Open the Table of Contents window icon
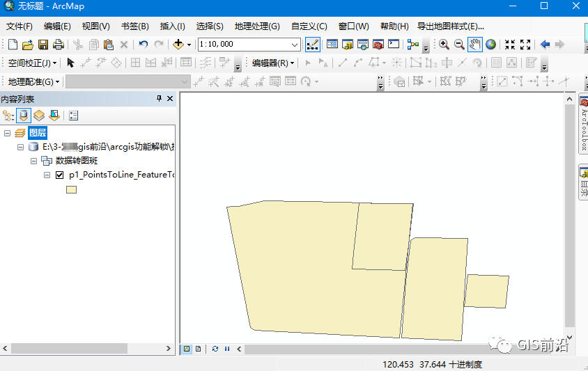Image resolution: width=588 pixels, height=371 pixels. (332, 45)
